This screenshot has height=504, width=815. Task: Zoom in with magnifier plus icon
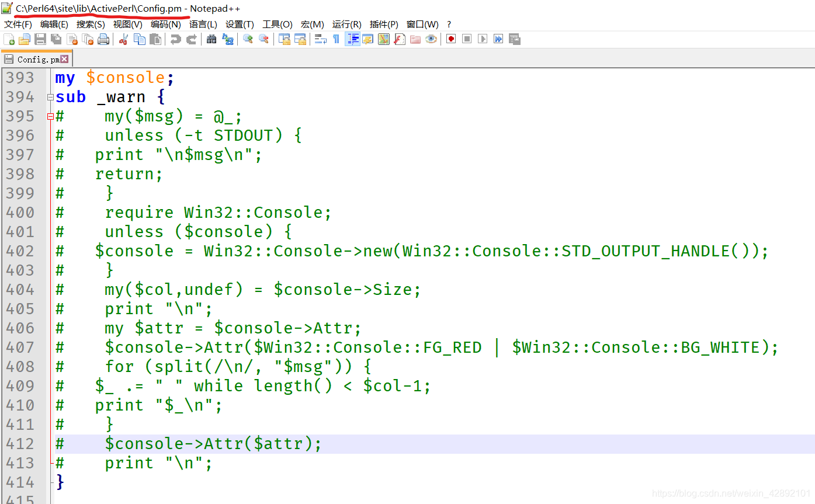248,39
